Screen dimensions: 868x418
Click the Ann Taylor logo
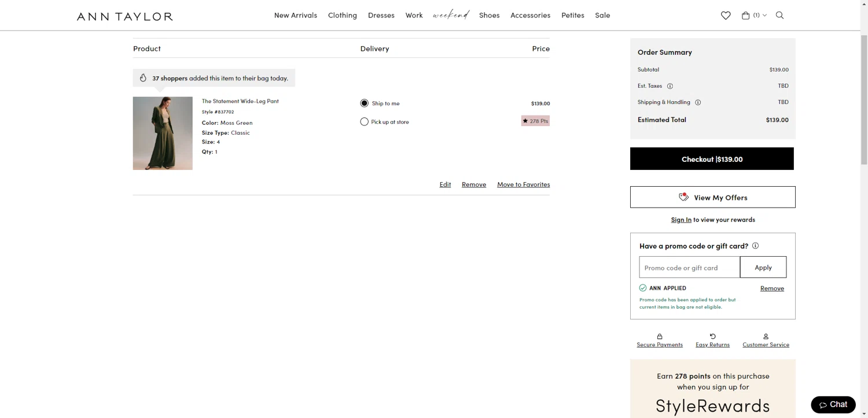click(x=125, y=16)
